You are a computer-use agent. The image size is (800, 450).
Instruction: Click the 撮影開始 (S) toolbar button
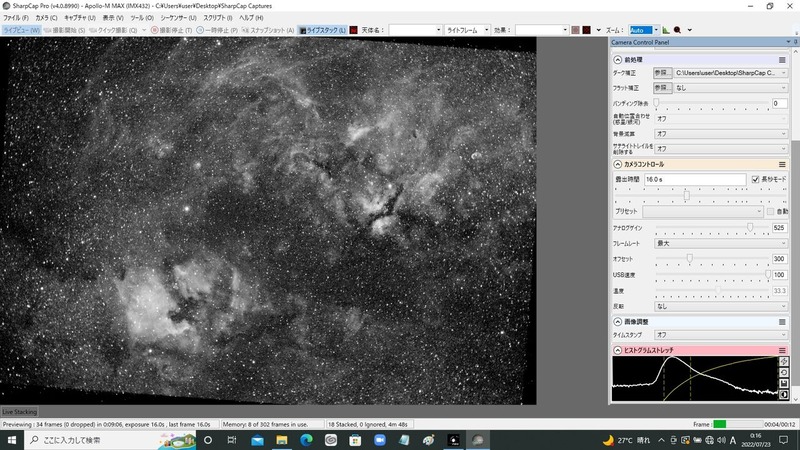coord(65,30)
